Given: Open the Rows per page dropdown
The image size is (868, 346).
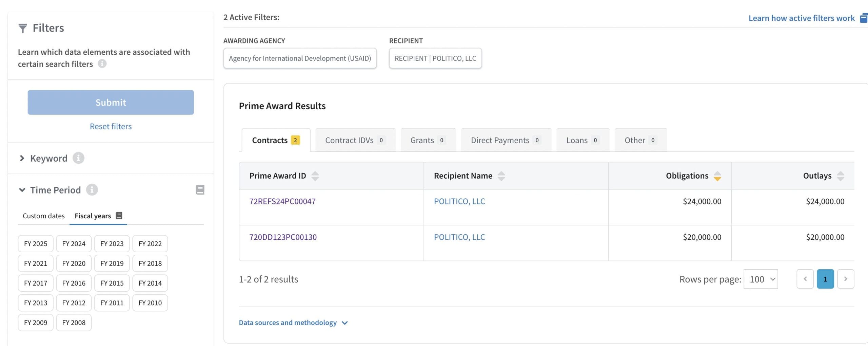Looking at the screenshot, I should [761, 279].
